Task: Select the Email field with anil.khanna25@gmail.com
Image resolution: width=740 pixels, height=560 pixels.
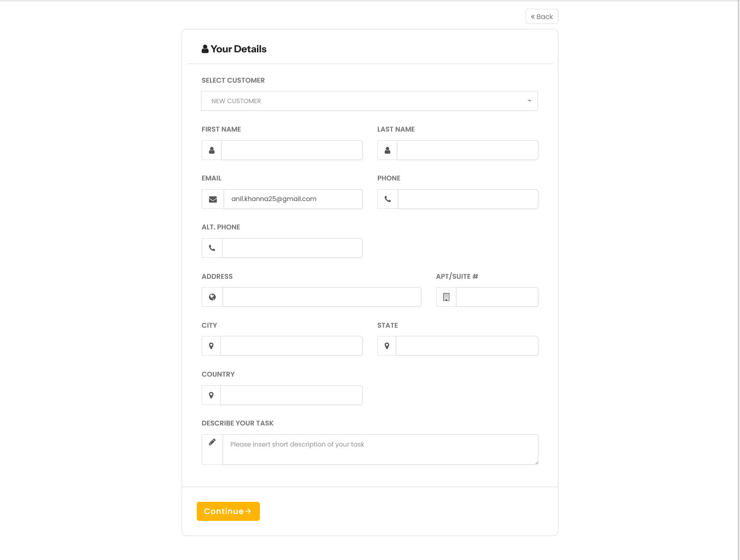Action: (x=293, y=199)
